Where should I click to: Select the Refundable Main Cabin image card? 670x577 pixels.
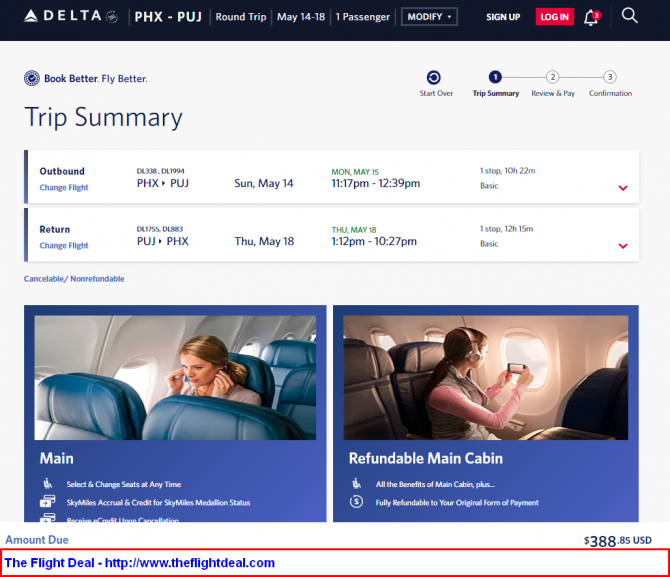pyautogui.click(x=486, y=413)
